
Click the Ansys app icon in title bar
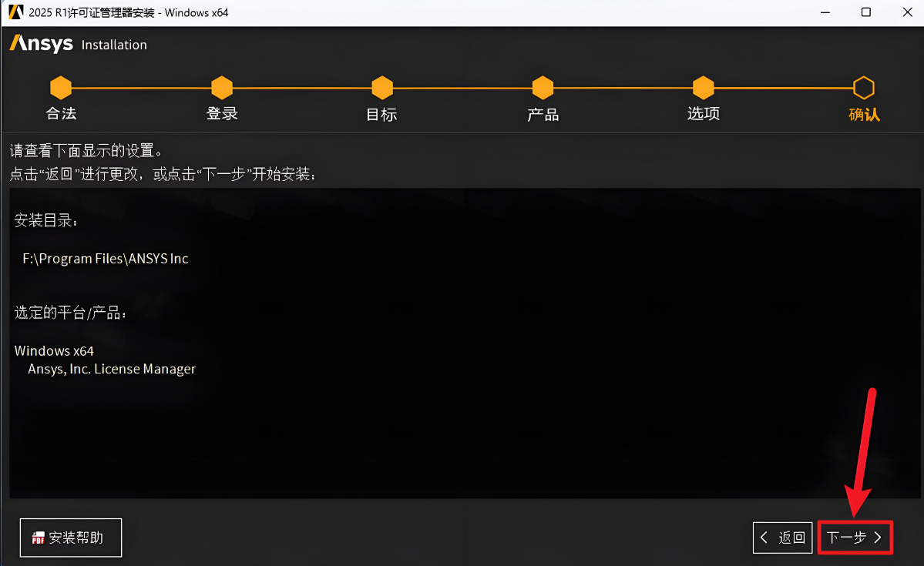[16, 12]
